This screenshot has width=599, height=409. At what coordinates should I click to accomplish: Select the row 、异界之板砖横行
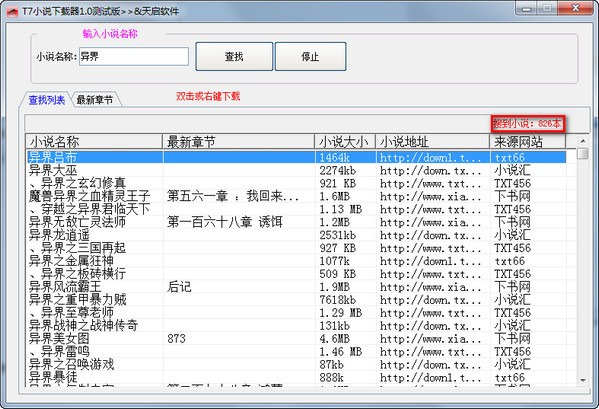pos(296,274)
